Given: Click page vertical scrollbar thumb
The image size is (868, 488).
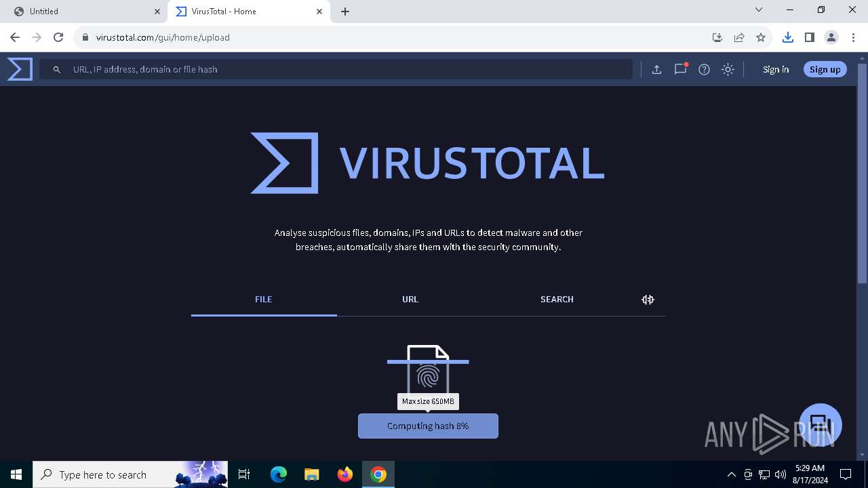Looking at the screenshot, I should click(863, 173).
